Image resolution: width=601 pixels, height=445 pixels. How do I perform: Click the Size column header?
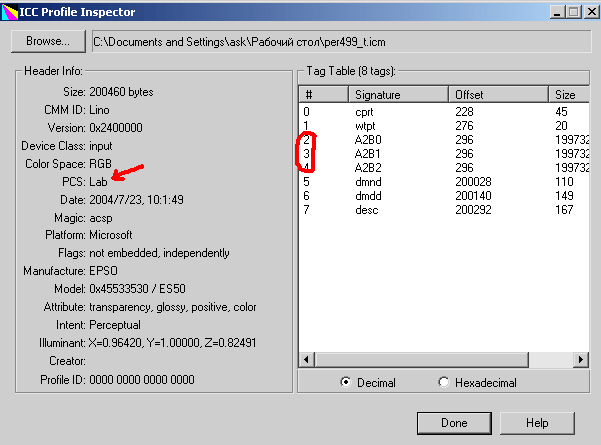569,94
